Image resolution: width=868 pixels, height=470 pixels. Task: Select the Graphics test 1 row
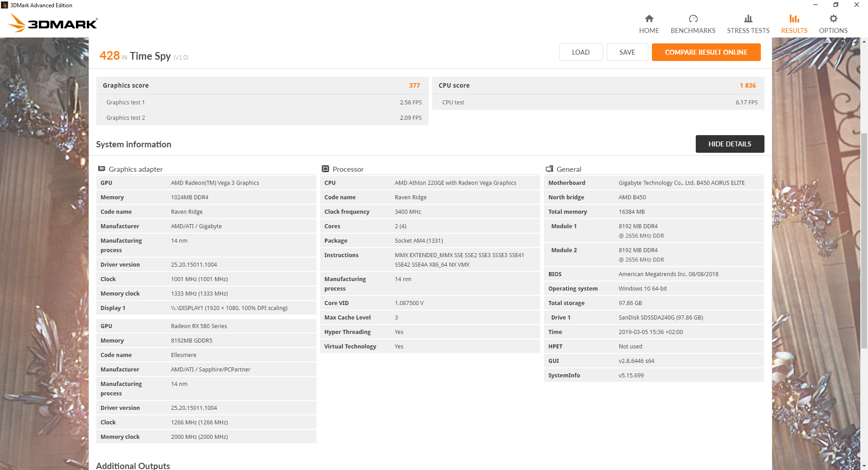click(262, 103)
